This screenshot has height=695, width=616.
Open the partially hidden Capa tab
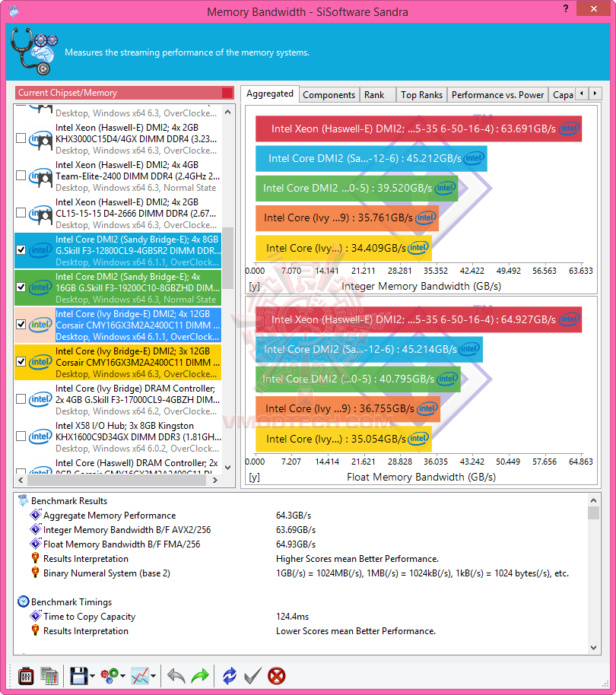coord(562,95)
